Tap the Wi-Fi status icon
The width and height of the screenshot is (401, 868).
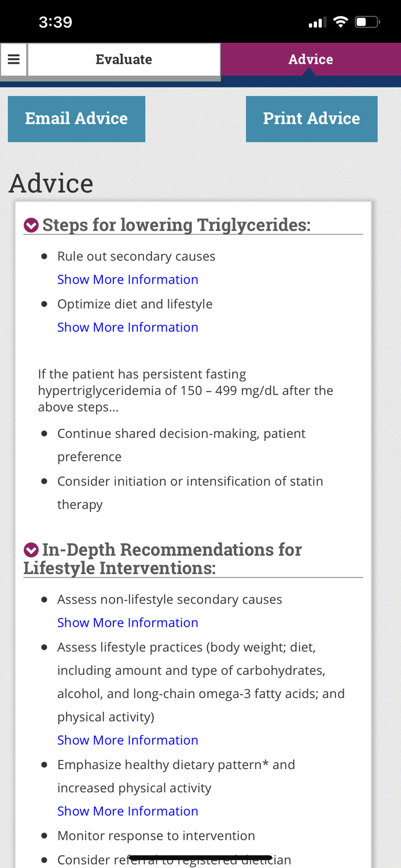point(341,21)
